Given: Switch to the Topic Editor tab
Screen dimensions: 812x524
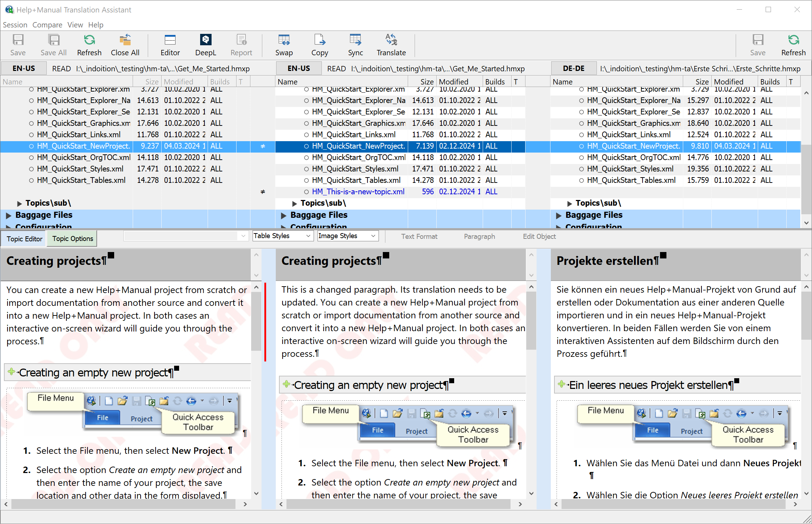Looking at the screenshot, I should [x=24, y=239].
